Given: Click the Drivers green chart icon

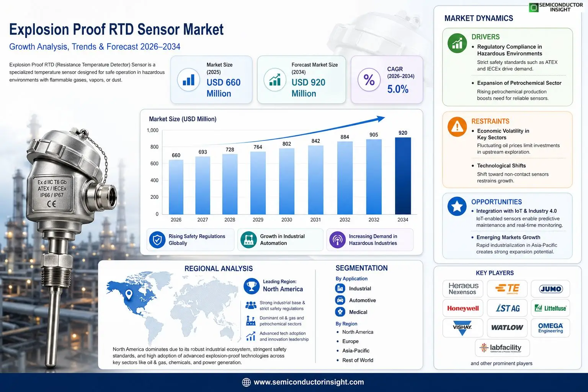Looking at the screenshot, I should pos(457,43).
